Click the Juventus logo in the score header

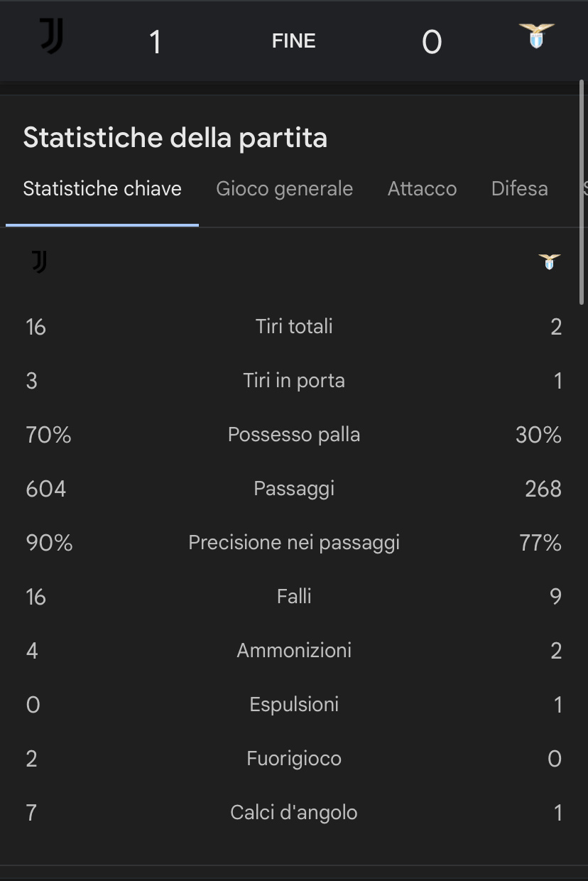point(51,36)
